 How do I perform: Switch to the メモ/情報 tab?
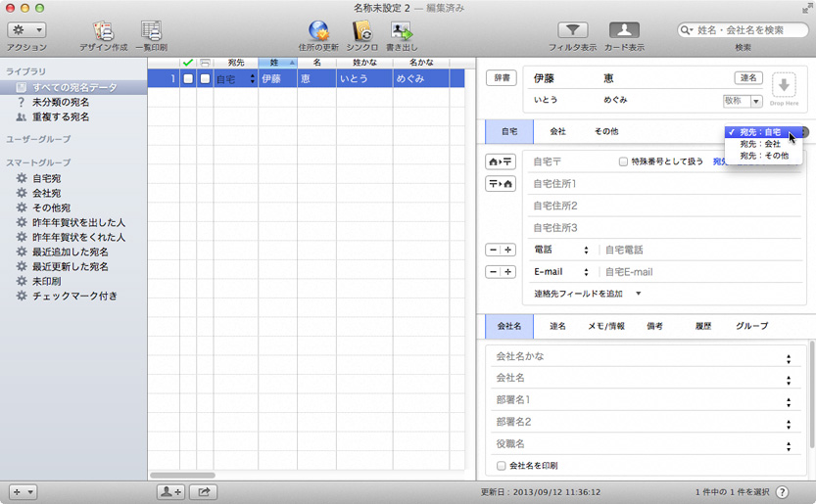[605, 326]
